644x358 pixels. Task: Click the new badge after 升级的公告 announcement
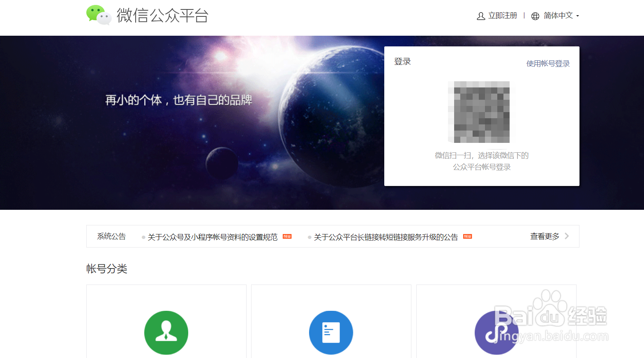coord(468,236)
